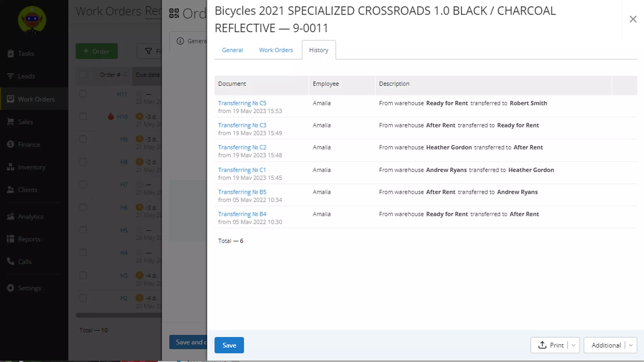Click 'Robert Smith' in C5 description
The height and width of the screenshot is (362, 644).
(x=528, y=103)
